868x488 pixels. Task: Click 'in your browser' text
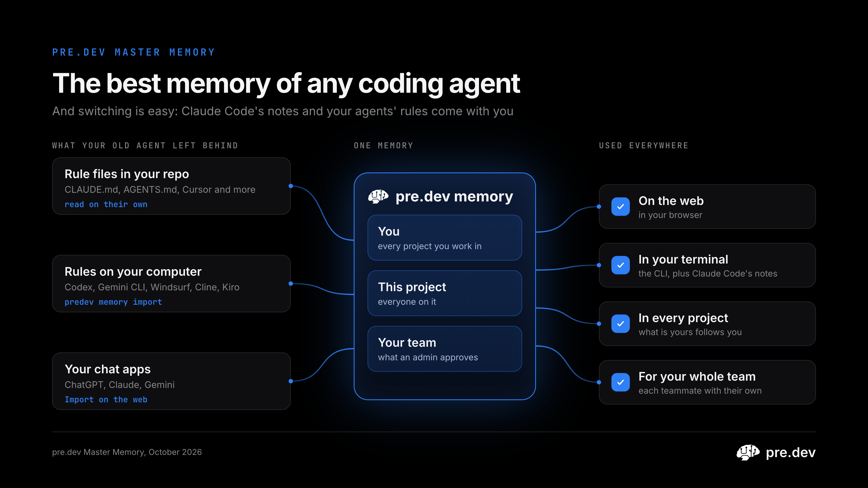coord(670,215)
